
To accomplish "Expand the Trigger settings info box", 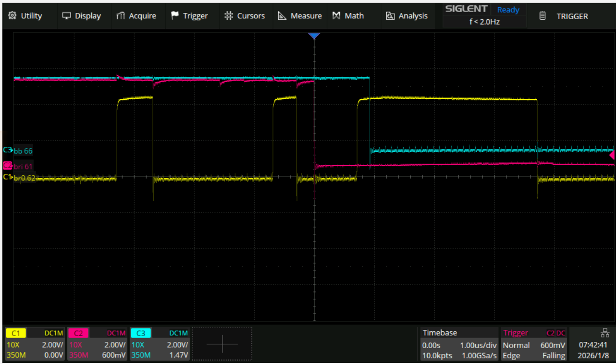I will pos(534,344).
